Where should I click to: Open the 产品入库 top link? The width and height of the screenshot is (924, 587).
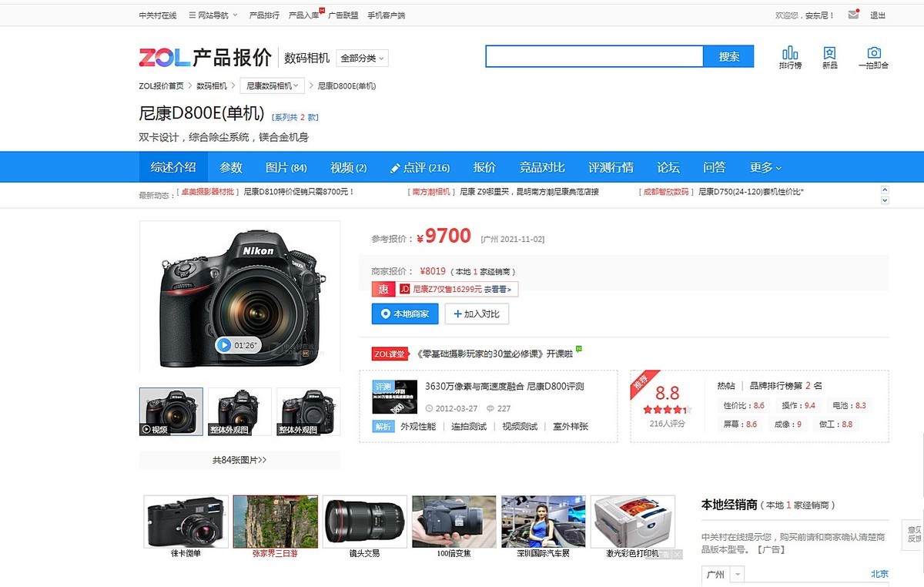303,15
